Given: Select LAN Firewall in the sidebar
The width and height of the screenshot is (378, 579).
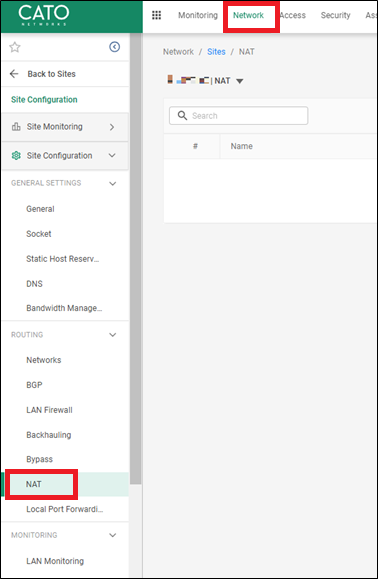Looking at the screenshot, I should click(x=49, y=410).
